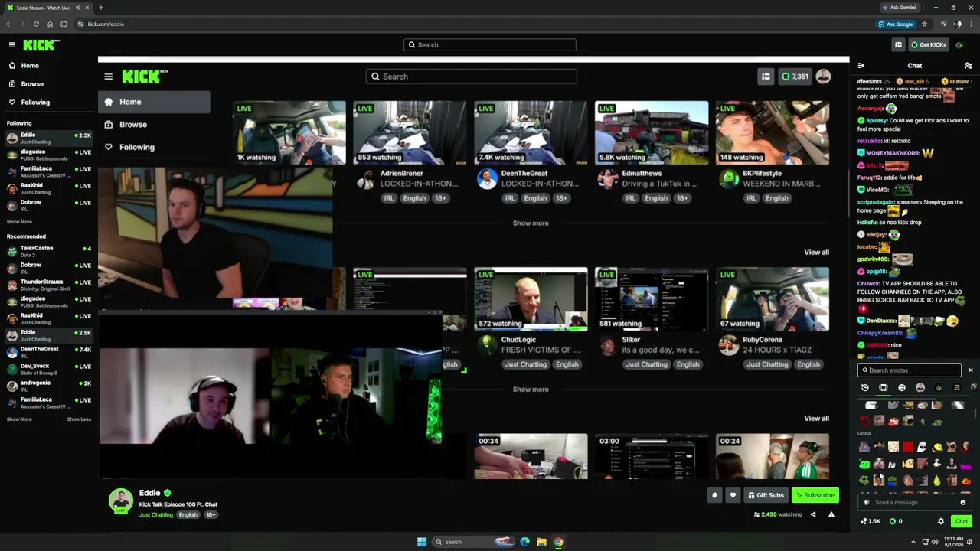Open Microsoft Edge from taskbar
The height and width of the screenshot is (551, 980).
pos(524,542)
